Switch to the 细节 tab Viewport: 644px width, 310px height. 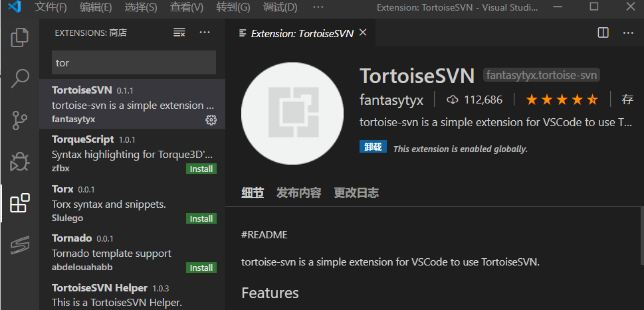coord(253,193)
